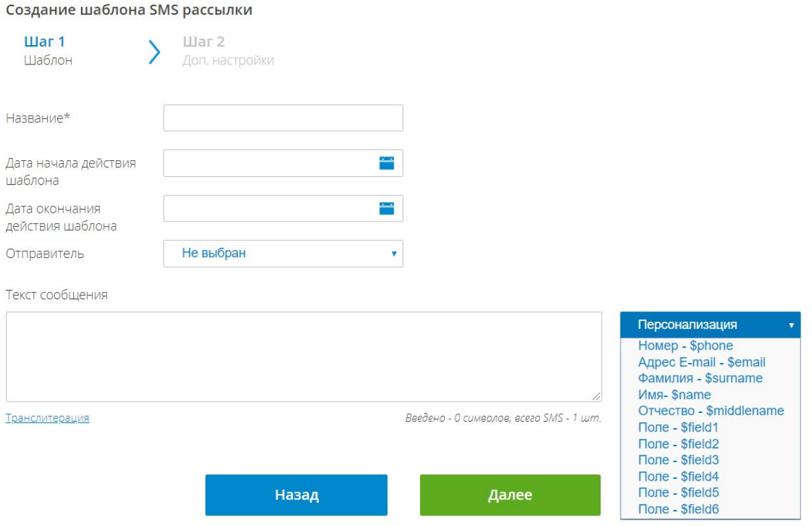The image size is (812, 526).
Task: Click the step arrow chevron icon
Action: (x=154, y=52)
